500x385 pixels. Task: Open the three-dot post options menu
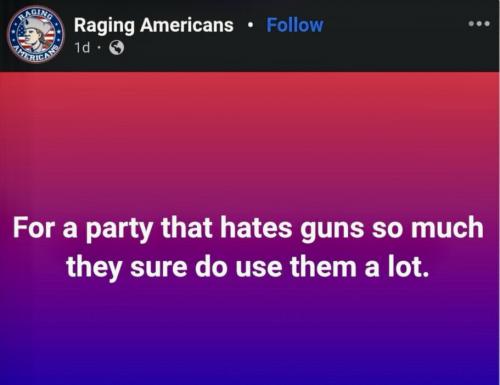point(479,24)
